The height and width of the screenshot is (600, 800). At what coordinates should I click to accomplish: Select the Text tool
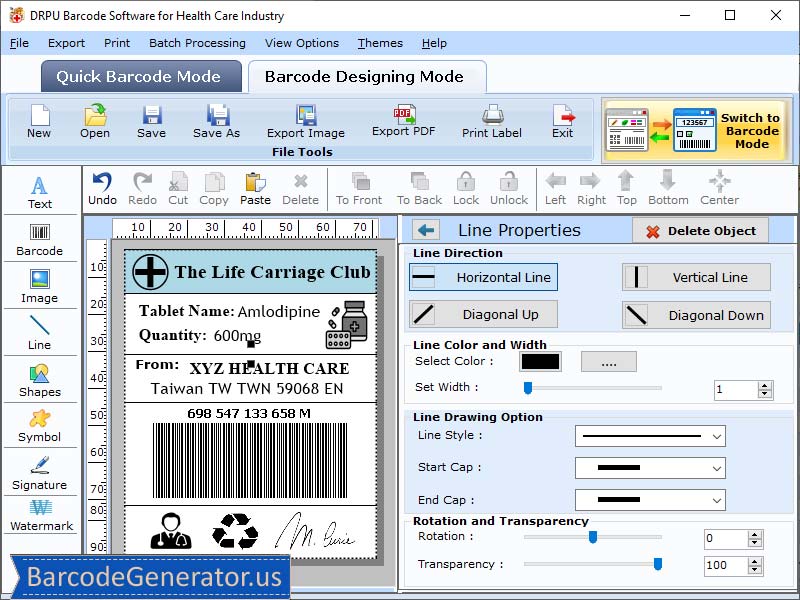pos(40,190)
